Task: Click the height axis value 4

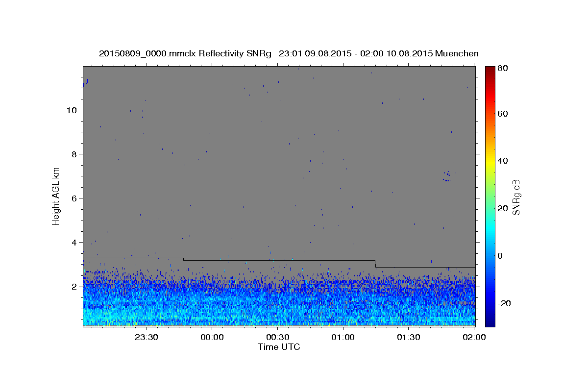Action: 74,242
